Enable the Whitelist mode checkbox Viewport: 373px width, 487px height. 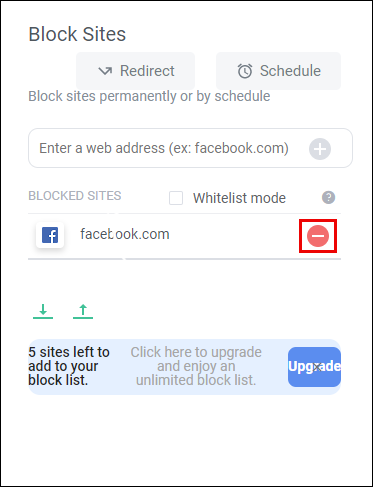176,198
